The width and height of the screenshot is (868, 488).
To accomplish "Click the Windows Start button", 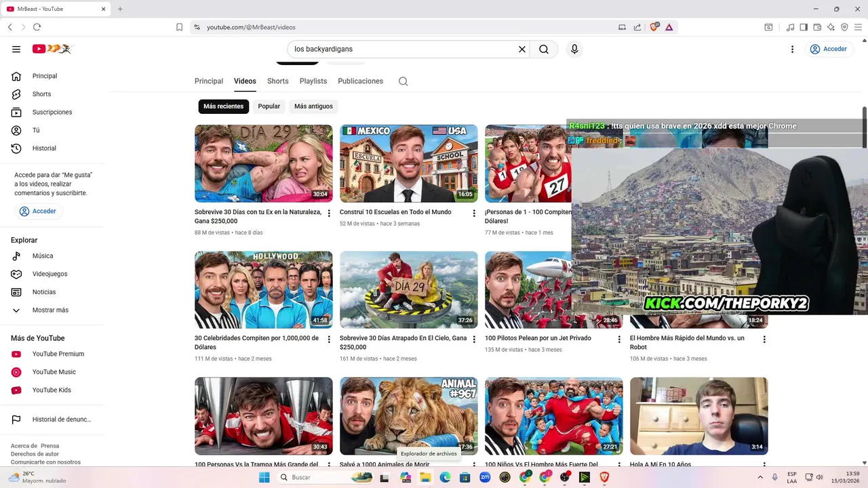I will 264,477.
